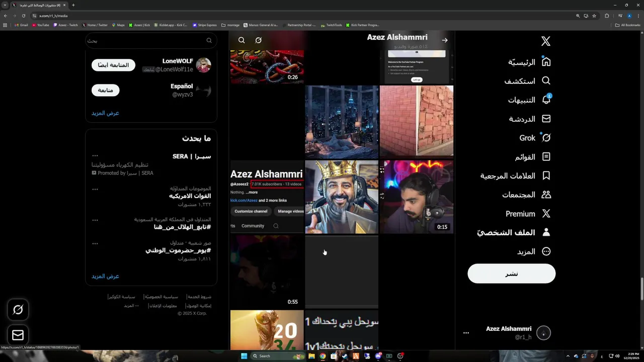The width and height of the screenshot is (644, 362).
Task: Open Chat (الدردشة) in the sidebar
Action: click(x=530, y=119)
